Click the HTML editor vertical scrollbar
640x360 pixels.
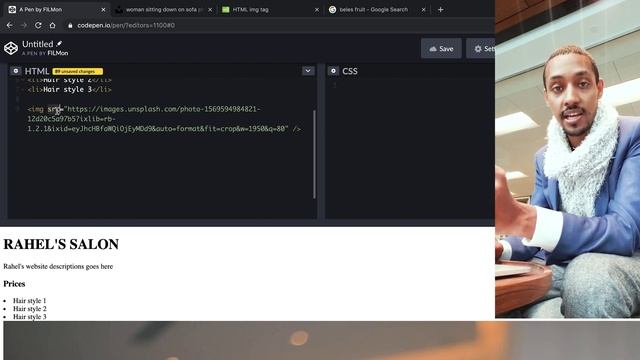[314, 154]
